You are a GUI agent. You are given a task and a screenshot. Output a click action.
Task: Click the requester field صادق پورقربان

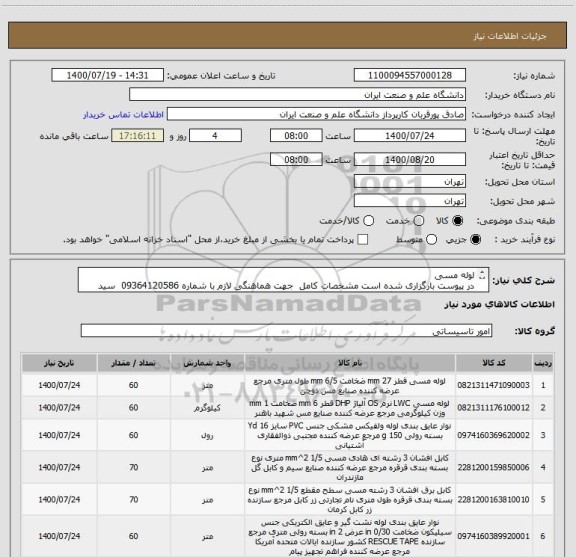[316, 114]
